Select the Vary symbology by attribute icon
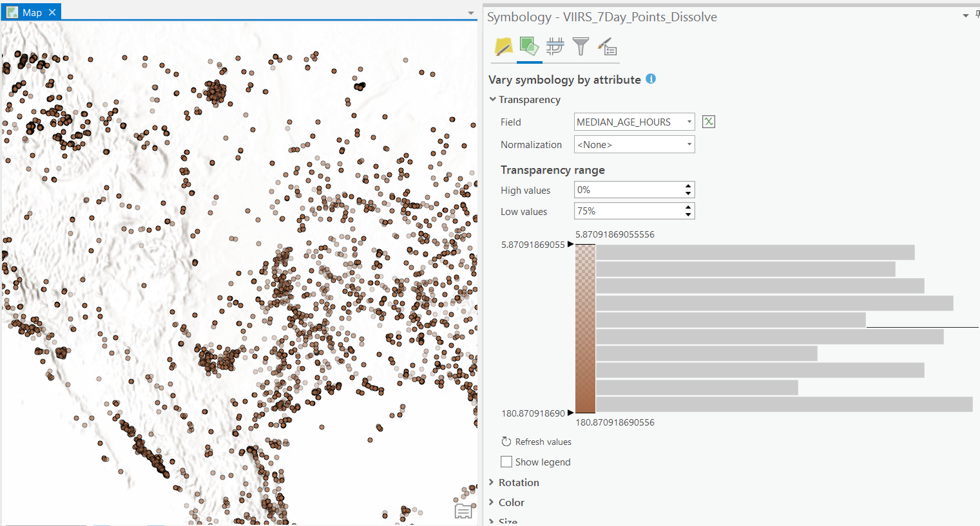 pos(529,46)
